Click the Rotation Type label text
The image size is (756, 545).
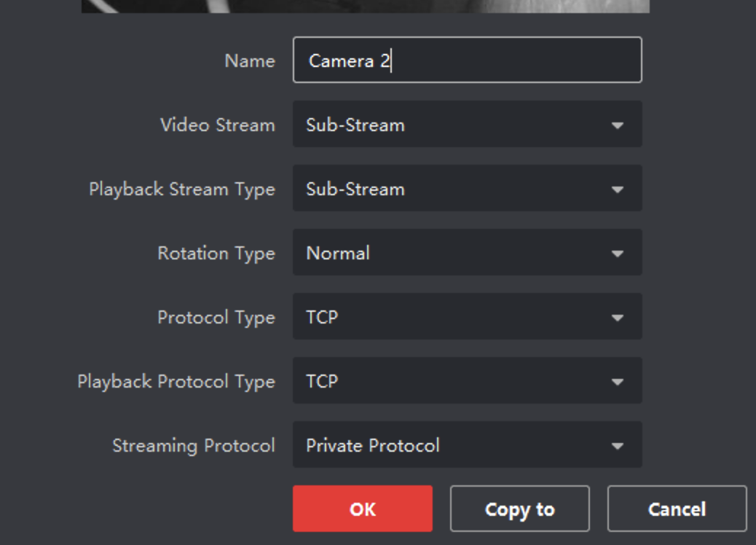(216, 254)
